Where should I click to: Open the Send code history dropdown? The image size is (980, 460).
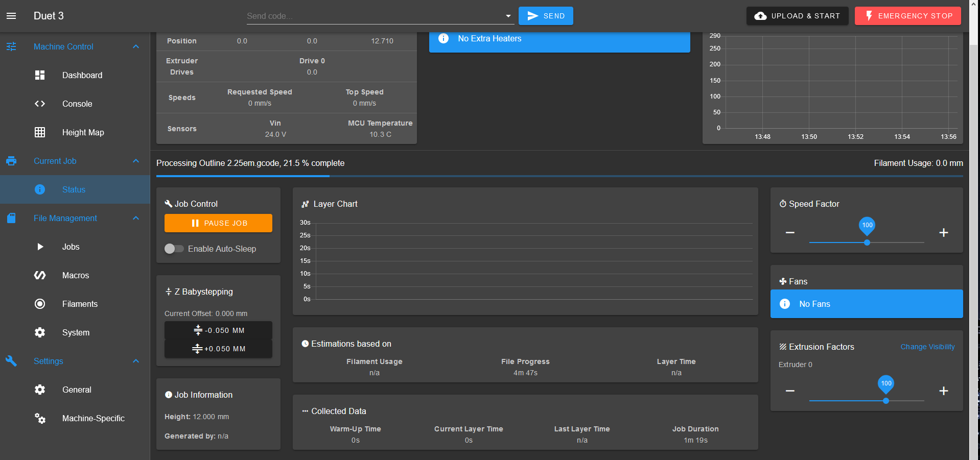(x=508, y=16)
